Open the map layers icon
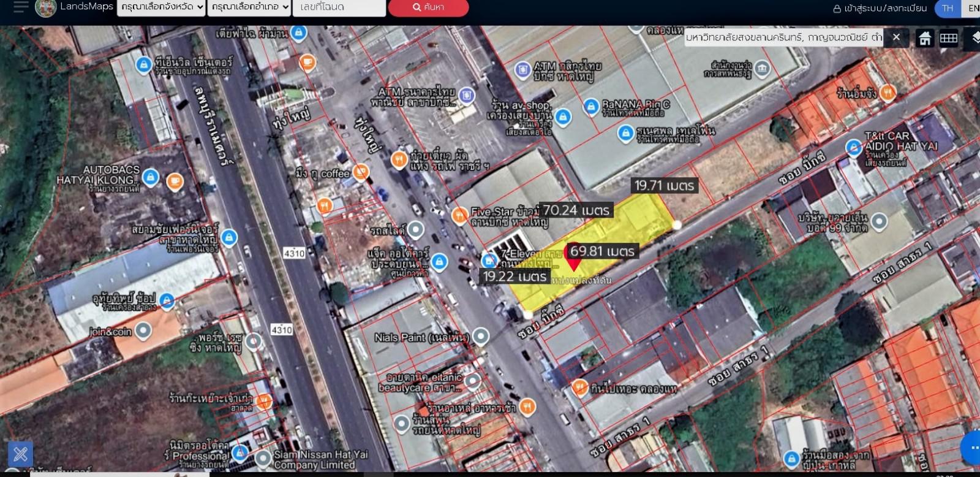This screenshot has width=980, height=477. coord(975,38)
